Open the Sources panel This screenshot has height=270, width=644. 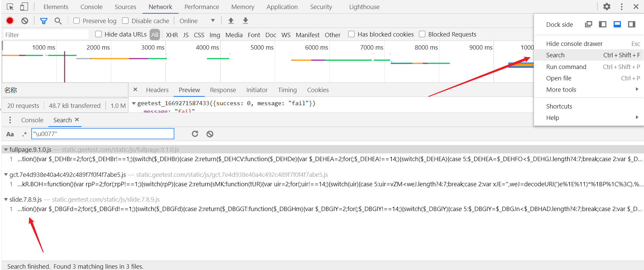tap(125, 7)
